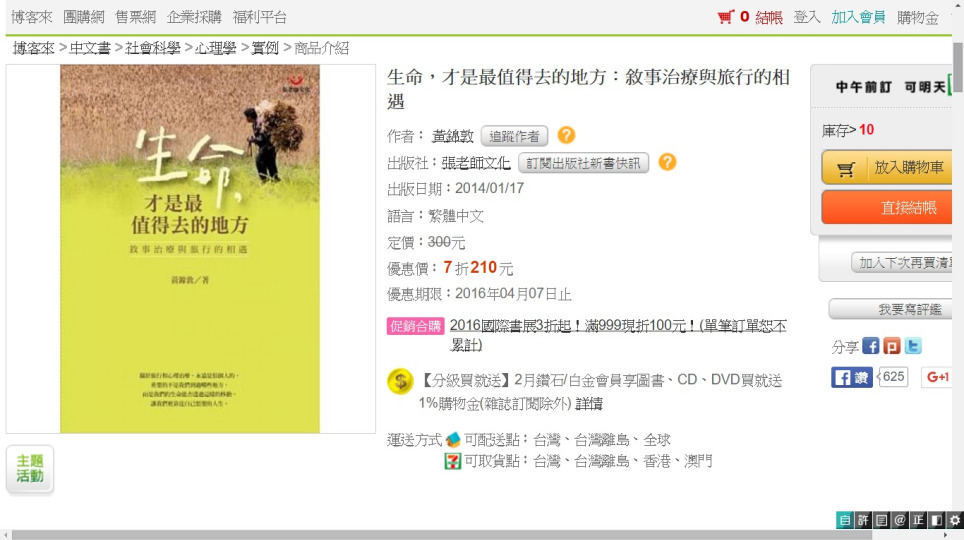
Task: Click the orange 直接結帳 button
Action: pos(887,207)
